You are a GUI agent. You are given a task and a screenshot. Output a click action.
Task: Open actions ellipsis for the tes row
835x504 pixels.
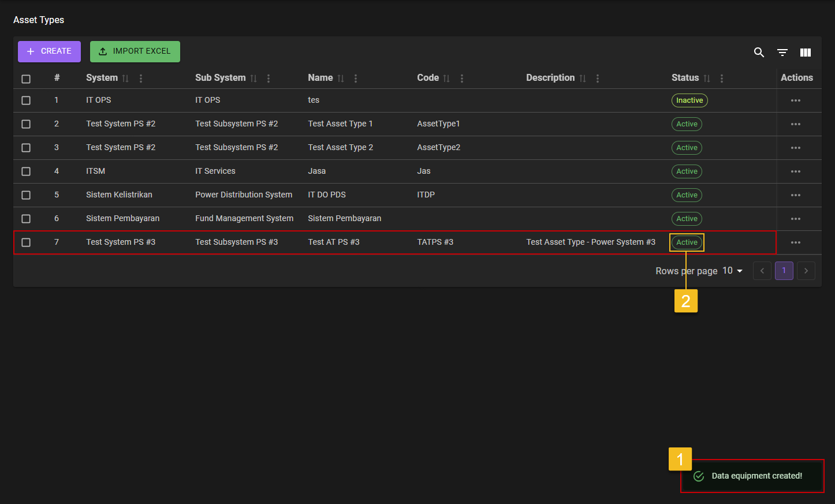click(x=795, y=100)
